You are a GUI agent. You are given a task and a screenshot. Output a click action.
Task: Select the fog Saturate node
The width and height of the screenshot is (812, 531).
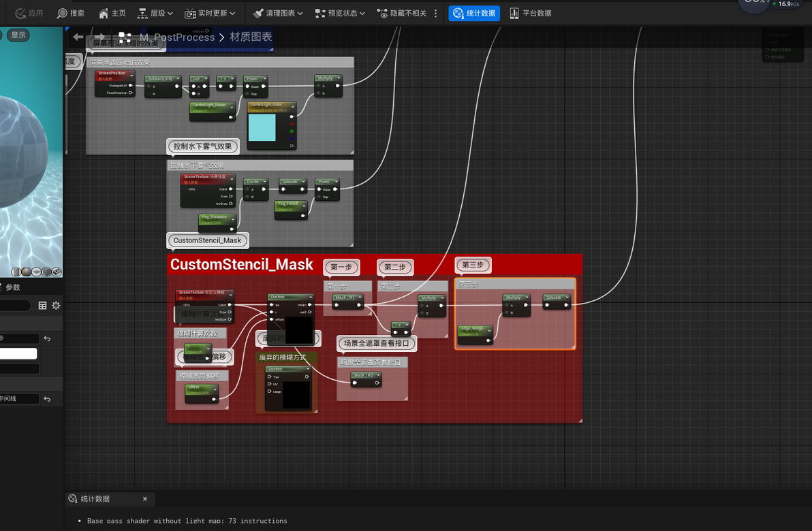click(293, 184)
